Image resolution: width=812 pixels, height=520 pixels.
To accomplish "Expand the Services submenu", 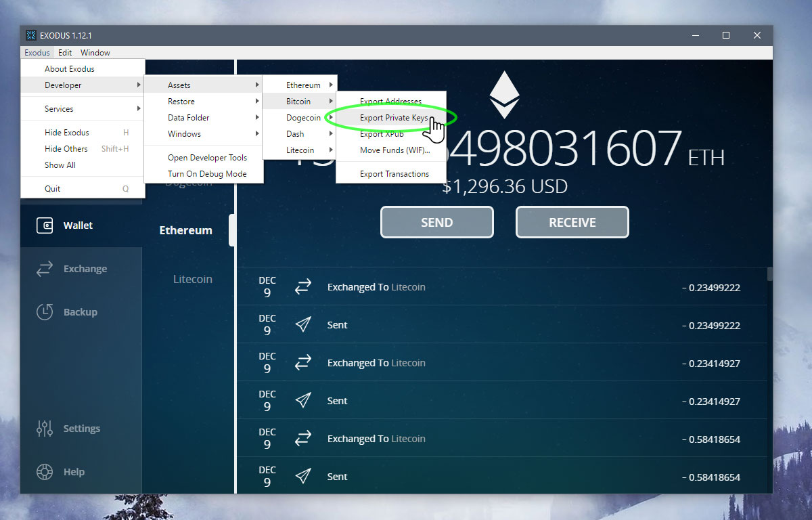I will (83, 109).
